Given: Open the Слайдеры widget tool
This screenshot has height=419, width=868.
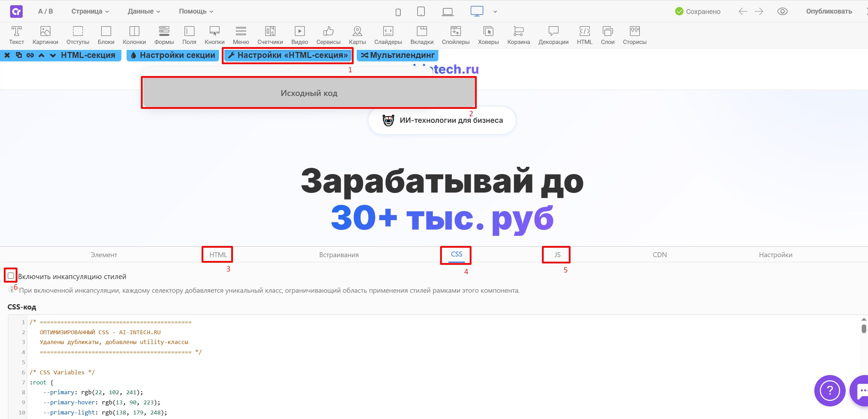Looking at the screenshot, I should click(388, 35).
